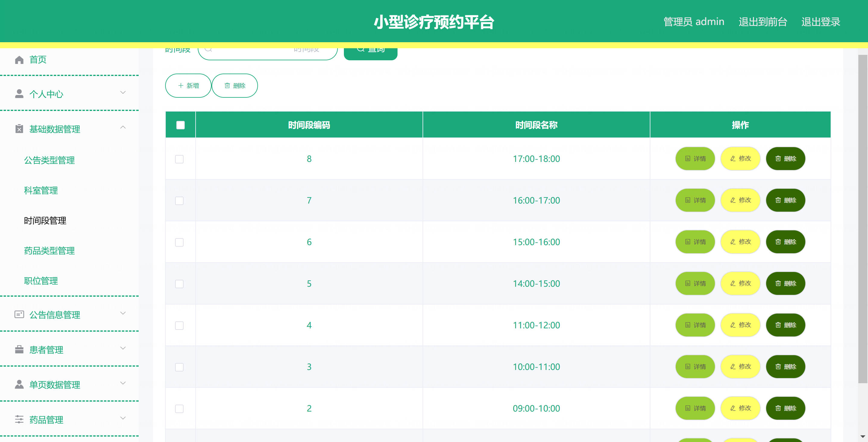This screenshot has width=868, height=442.
Task: Click the 小型诊疗预约平台 title
Action: (x=434, y=22)
